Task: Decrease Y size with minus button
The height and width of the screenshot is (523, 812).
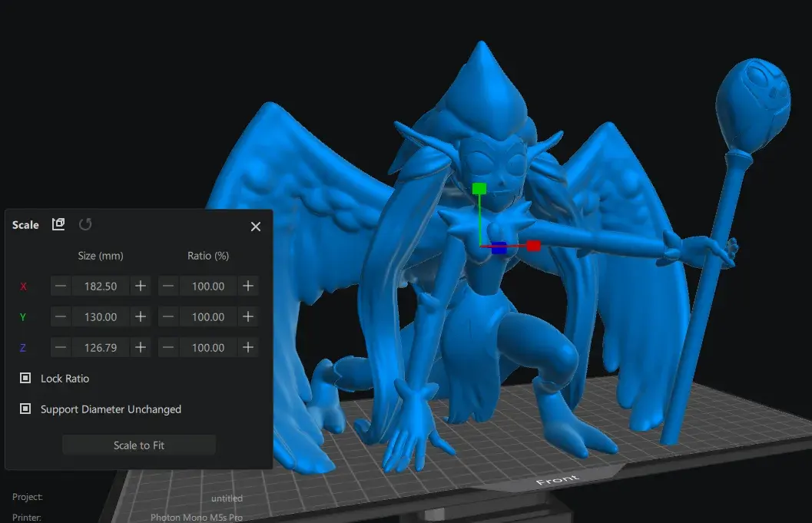Action: tap(61, 316)
